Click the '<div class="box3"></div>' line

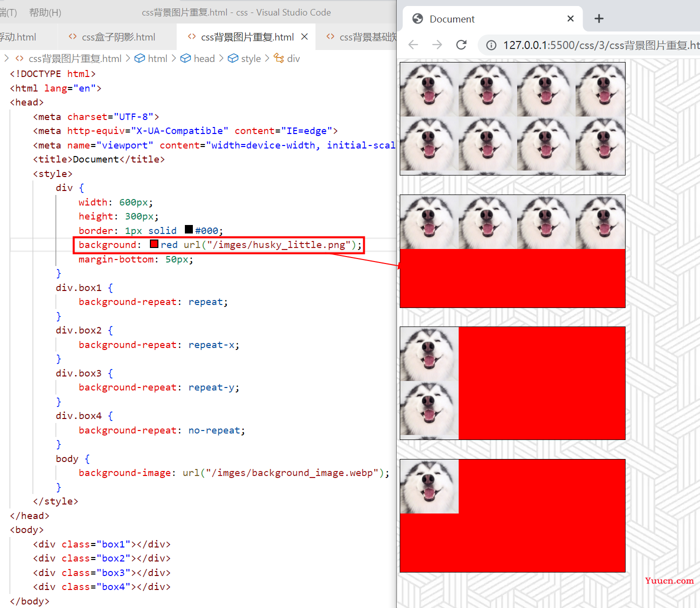(x=102, y=573)
